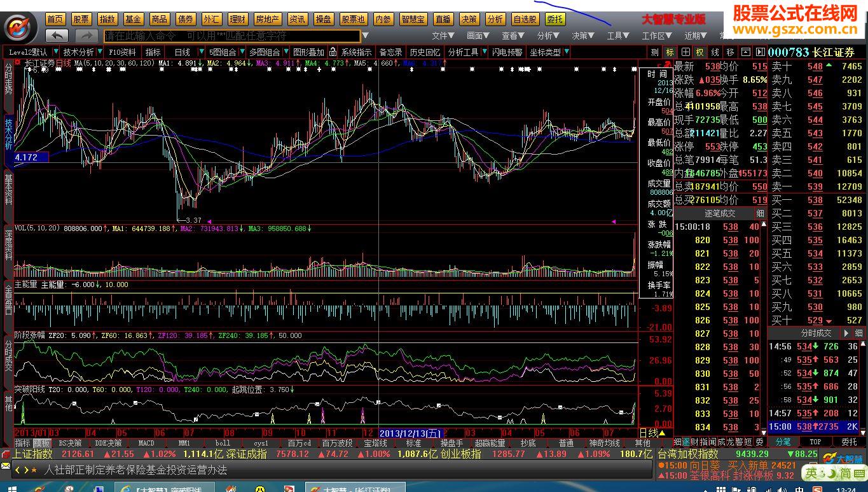
Task: Click the round 大智慧 logo button
Action: [x=20, y=27]
